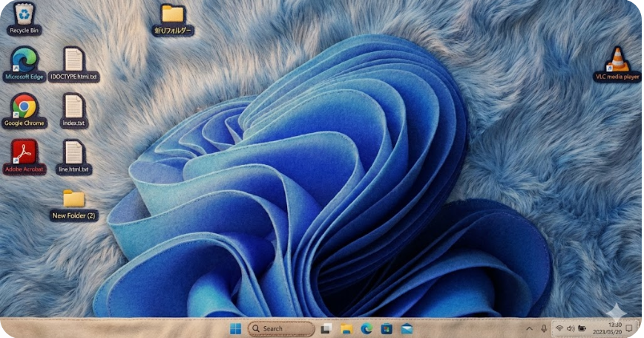
Task: Select the index.txt file icon
Action: click(x=74, y=111)
